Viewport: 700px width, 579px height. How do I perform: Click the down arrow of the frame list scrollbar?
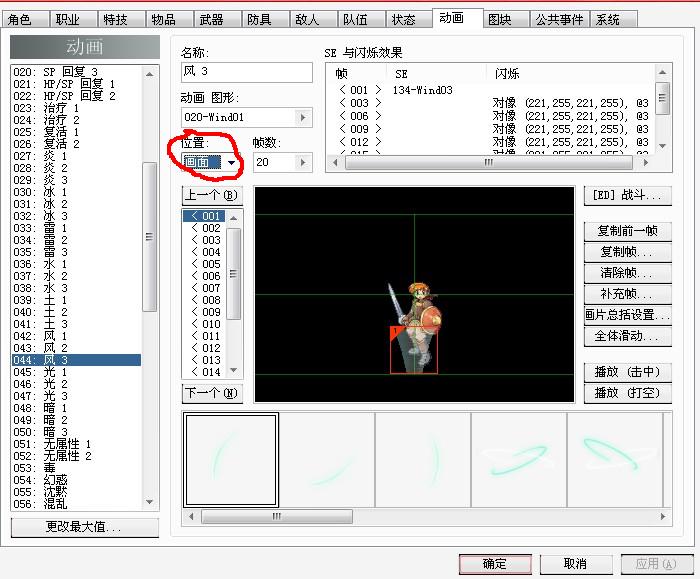[233, 371]
